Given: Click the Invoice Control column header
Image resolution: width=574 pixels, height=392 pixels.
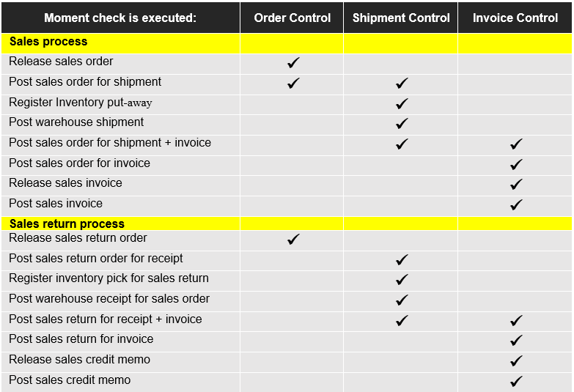Looking at the screenshot, I should [515, 18].
